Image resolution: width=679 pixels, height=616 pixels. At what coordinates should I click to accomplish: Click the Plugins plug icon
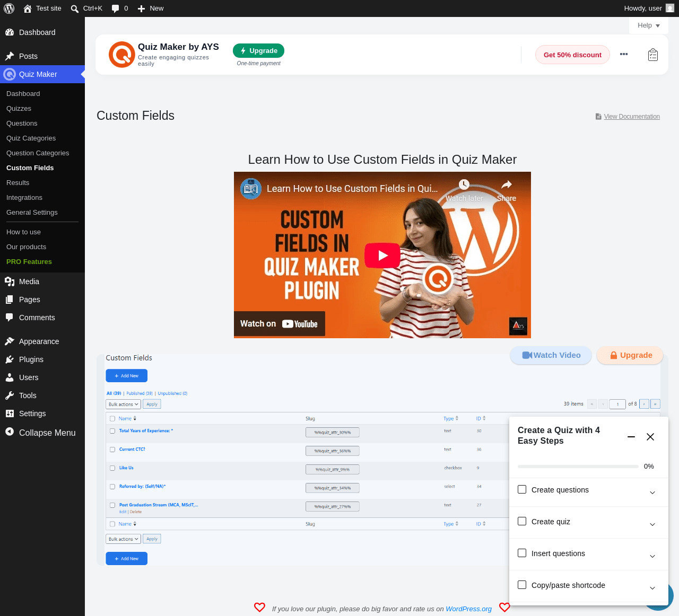coord(10,359)
